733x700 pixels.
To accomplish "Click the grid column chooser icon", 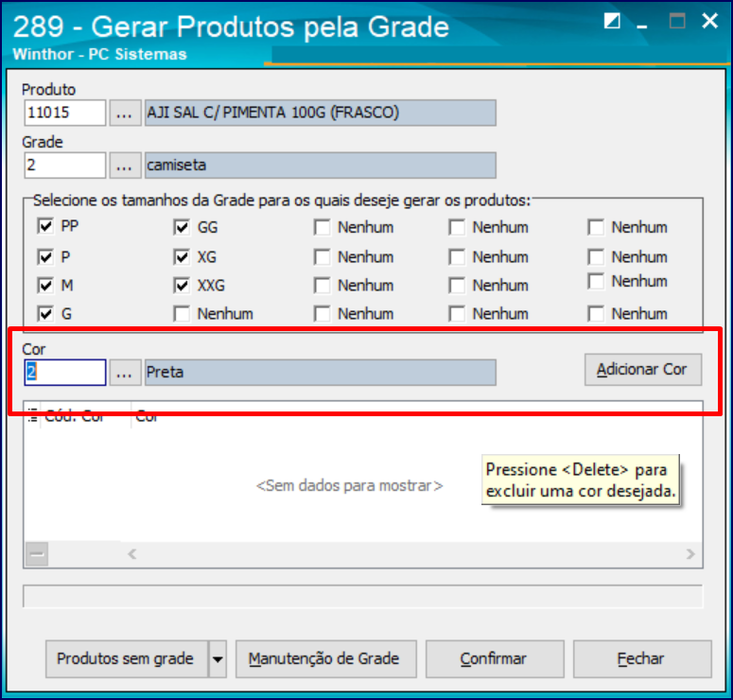I will (x=32, y=415).
